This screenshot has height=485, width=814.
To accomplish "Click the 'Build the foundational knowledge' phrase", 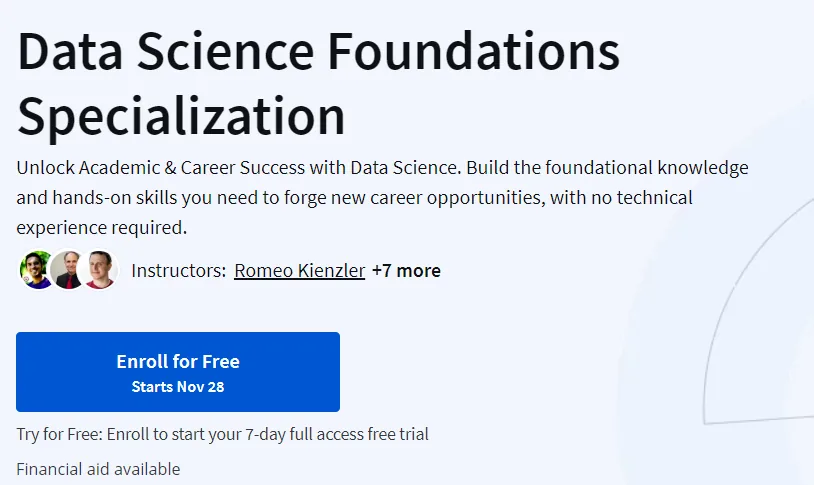I will pos(607,168).
